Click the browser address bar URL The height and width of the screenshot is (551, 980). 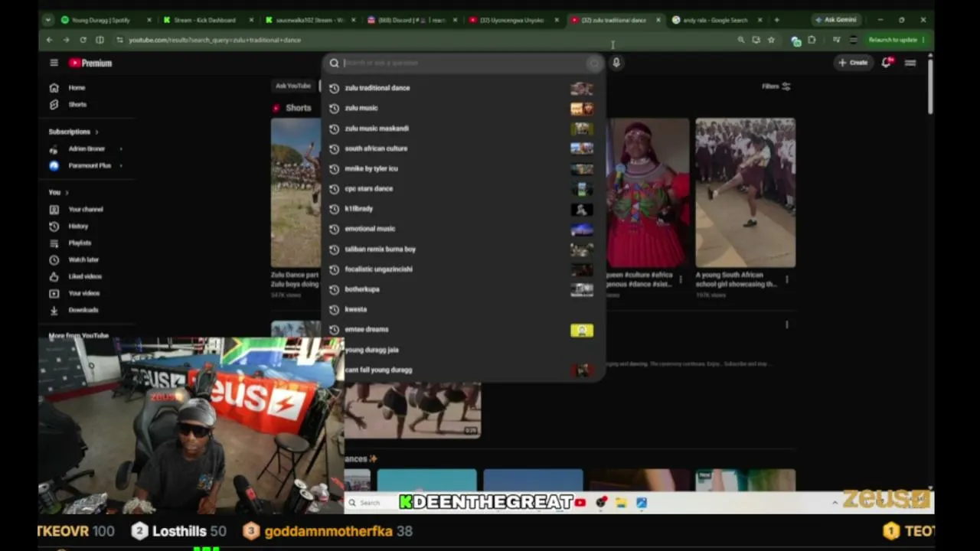(x=215, y=40)
